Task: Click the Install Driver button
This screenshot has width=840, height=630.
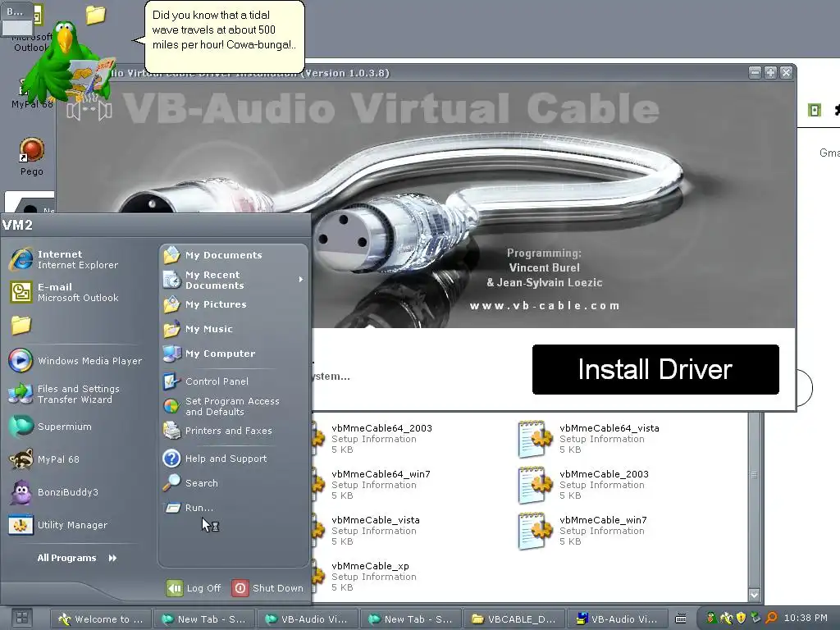Action: (x=655, y=370)
